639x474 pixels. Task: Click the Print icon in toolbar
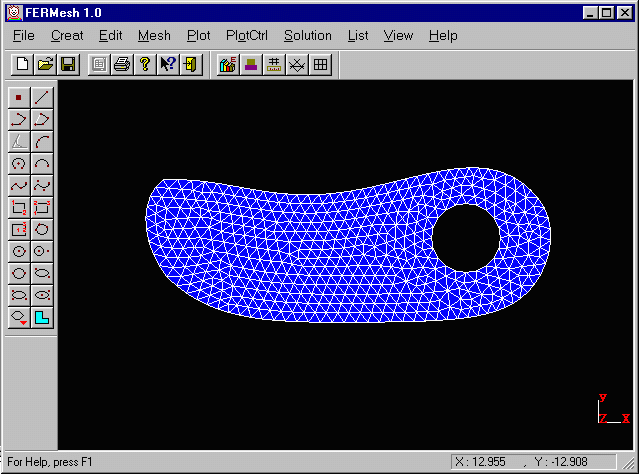click(x=121, y=64)
